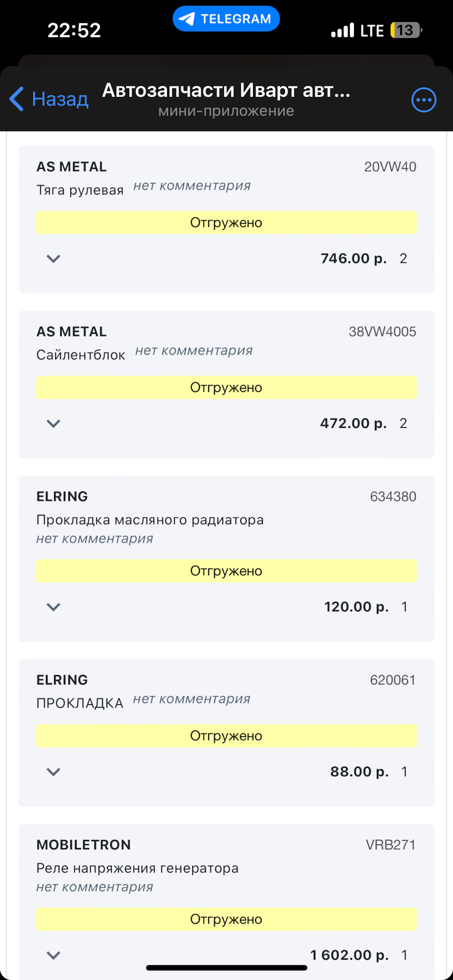Expand Прокладка масляного радиатора details
The width and height of the screenshot is (453, 980).
54,607
